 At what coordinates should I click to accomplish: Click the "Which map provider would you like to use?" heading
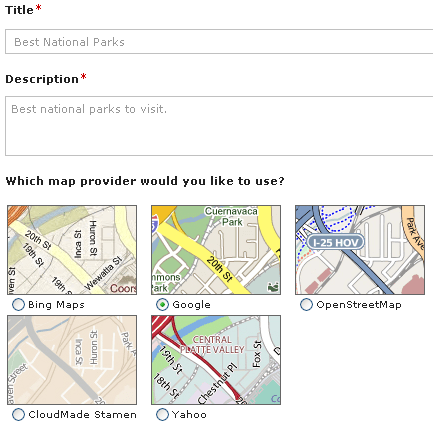pos(145,181)
